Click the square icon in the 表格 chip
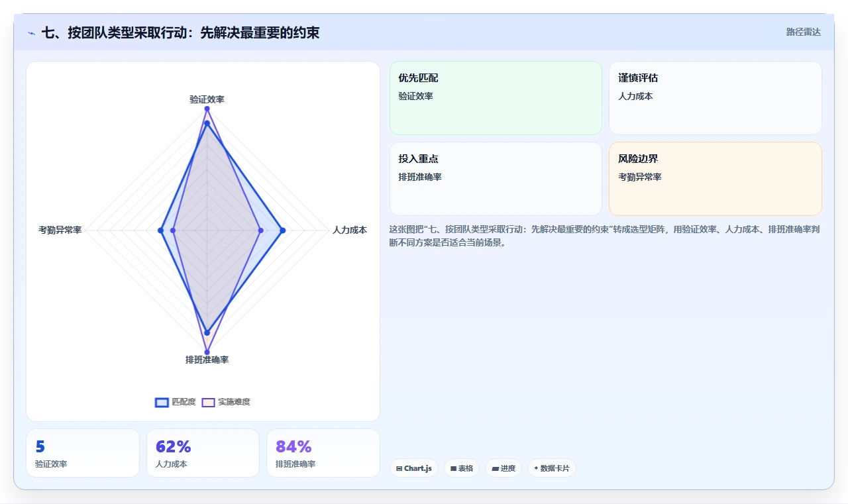The width and height of the screenshot is (848, 504). coord(453,468)
